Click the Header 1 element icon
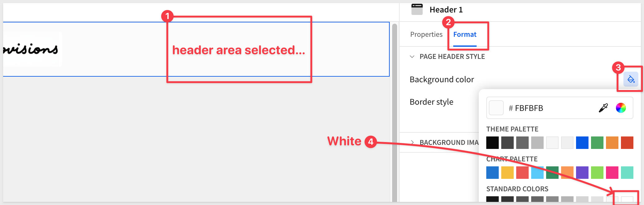 [x=417, y=9]
